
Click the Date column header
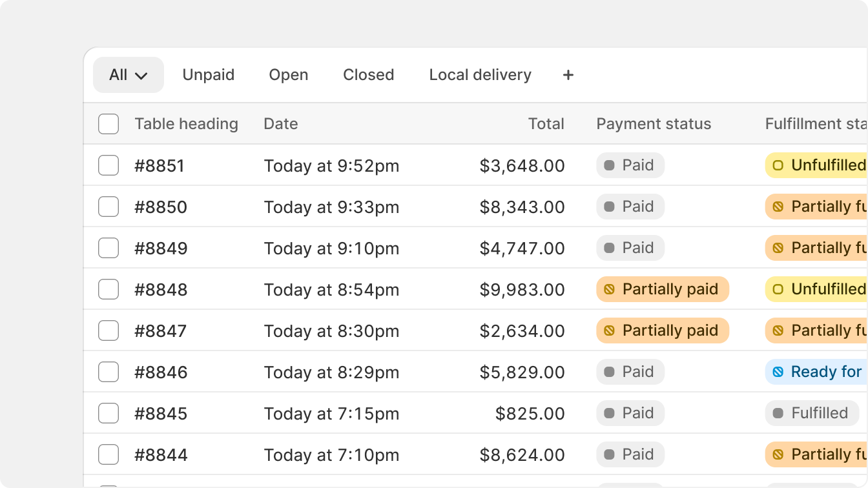click(x=281, y=124)
